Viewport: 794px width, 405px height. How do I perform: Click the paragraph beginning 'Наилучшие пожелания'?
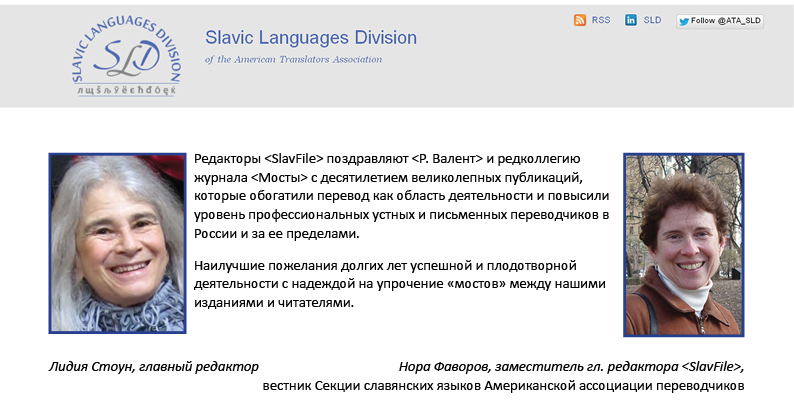pyautogui.click(x=400, y=284)
